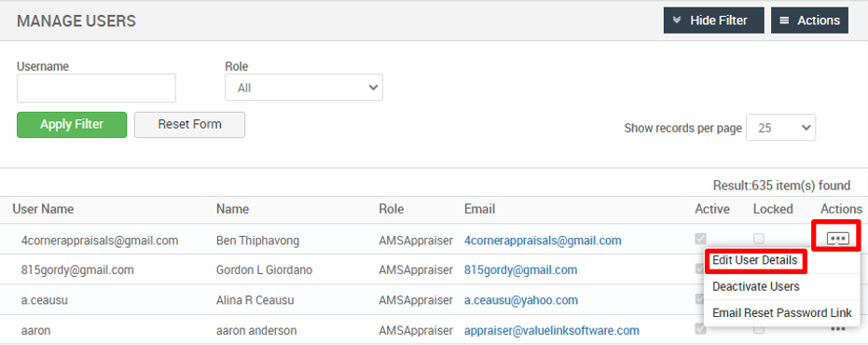Image resolution: width=868 pixels, height=345 pixels.
Task: Select Edit User Details menu entry
Action: click(x=754, y=260)
